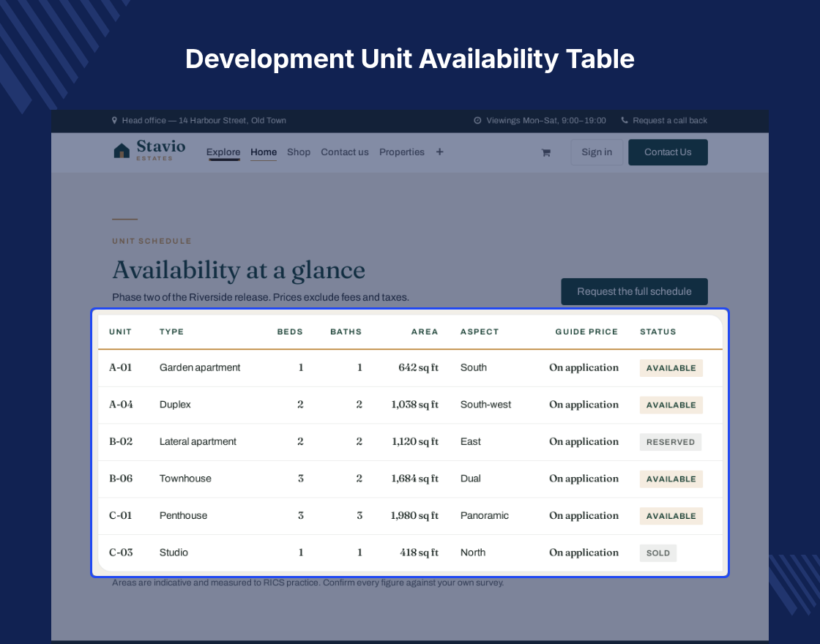Click the 1,684 sq ft area value

click(x=414, y=479)
